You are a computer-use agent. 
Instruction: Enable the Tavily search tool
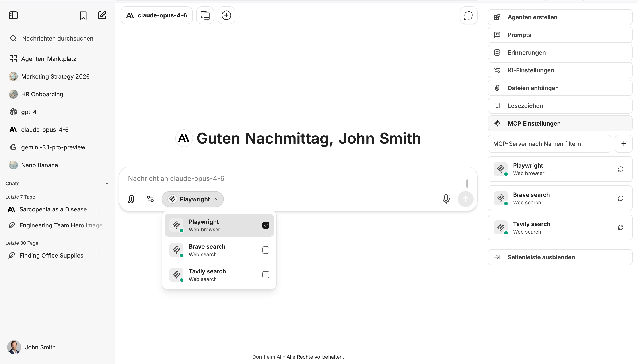pyautogui.click(x=266, y=275)
